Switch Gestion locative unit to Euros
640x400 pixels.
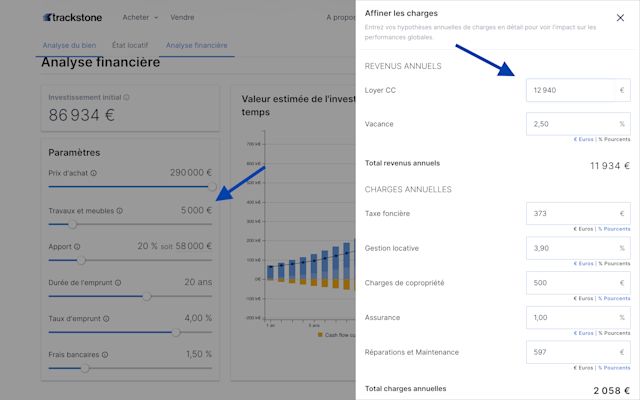point(584,264)
